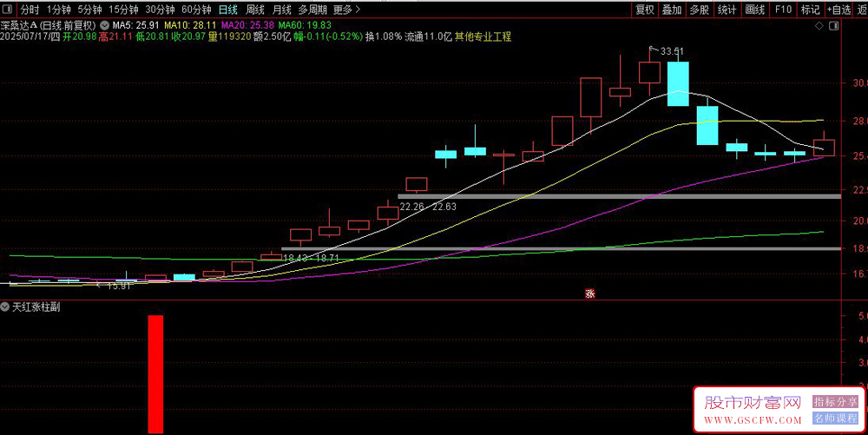Click the MA10: 28.11 label

coord(190,25)
